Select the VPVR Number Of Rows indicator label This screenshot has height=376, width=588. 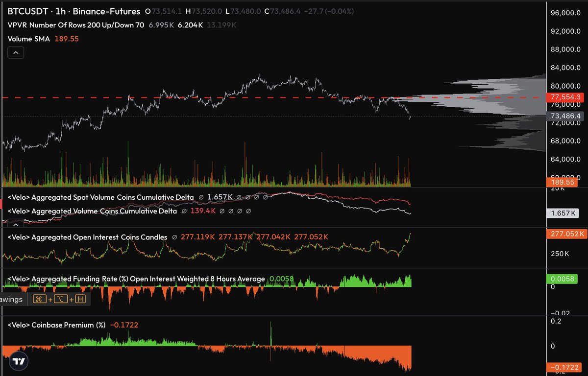click(x=76, y=24)
